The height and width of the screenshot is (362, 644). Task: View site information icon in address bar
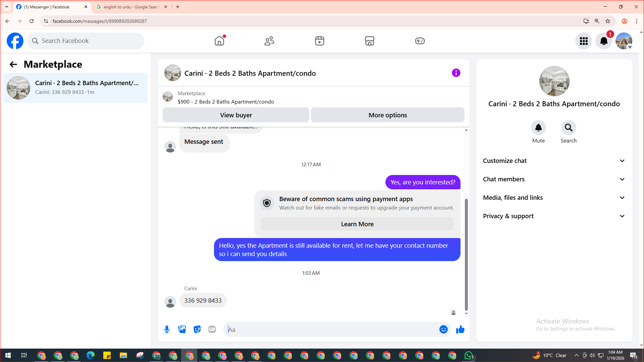pos(46,21)
